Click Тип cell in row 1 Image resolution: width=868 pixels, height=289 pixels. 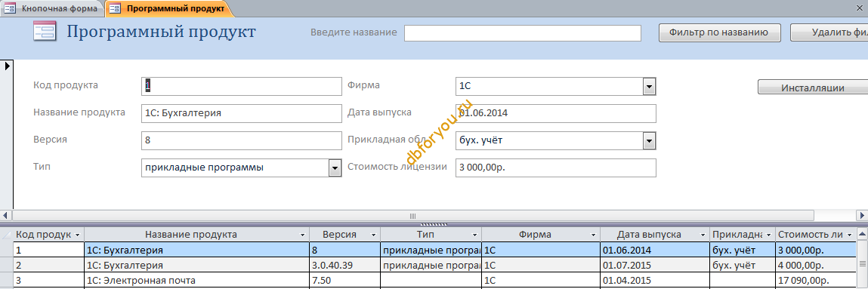[x=431, y=251]
